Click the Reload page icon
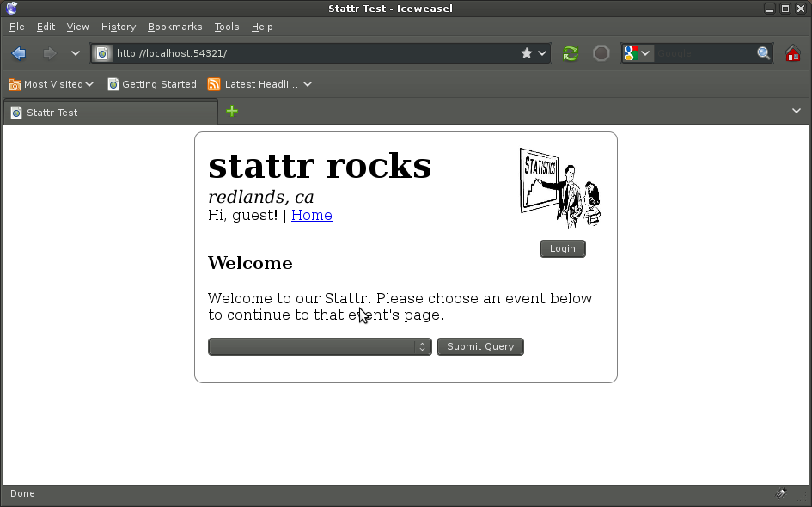The height and width of the screenshot is (507, 812). 570,52
